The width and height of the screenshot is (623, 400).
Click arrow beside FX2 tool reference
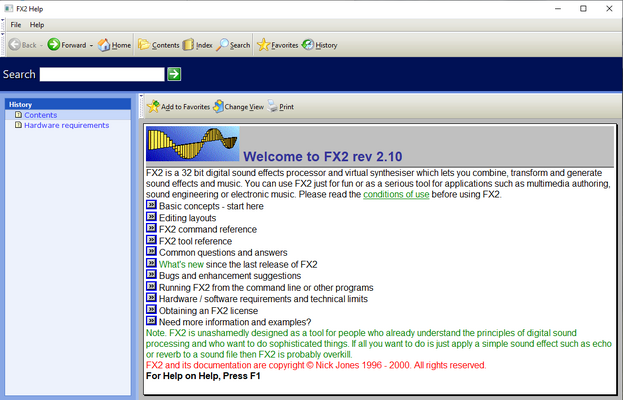pos(151,240)
